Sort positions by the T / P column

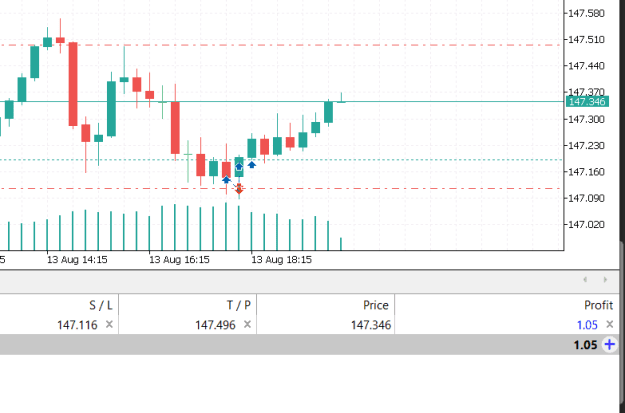point(239,305)
